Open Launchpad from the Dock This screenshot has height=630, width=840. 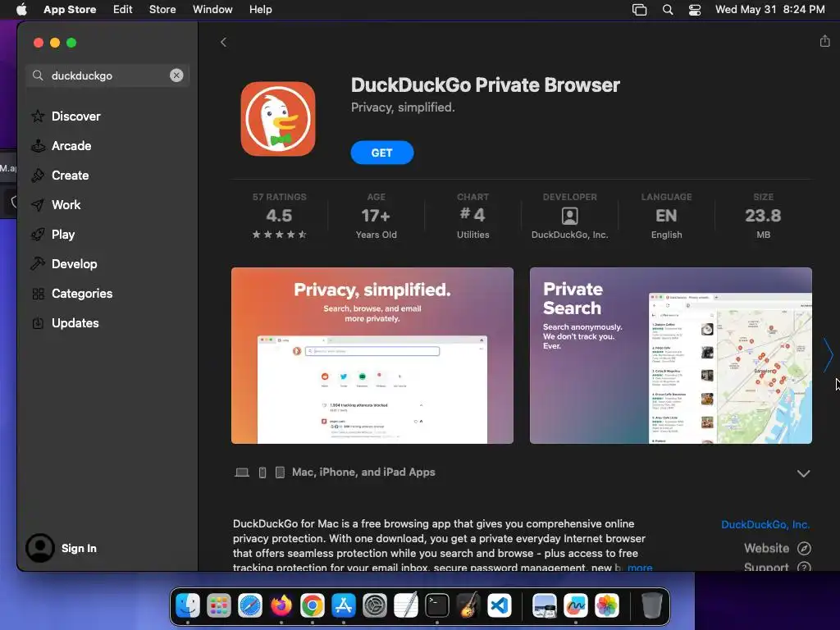[x=218, y=606]
